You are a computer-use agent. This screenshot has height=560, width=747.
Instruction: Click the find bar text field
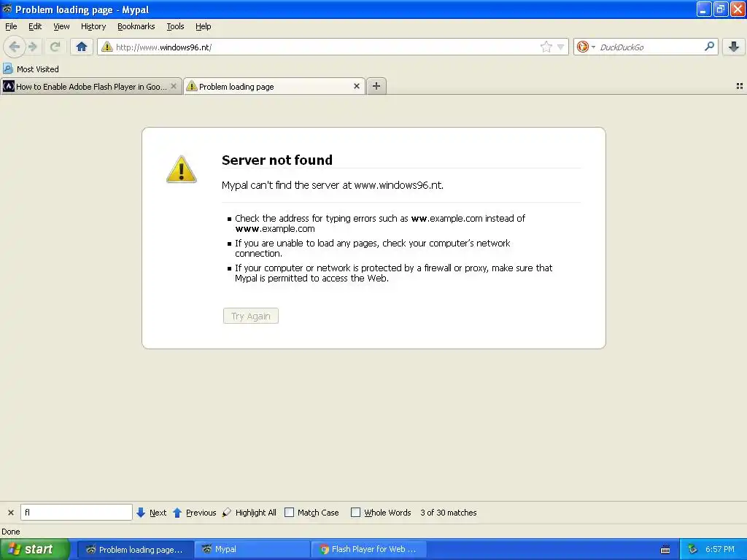(76, 513)
